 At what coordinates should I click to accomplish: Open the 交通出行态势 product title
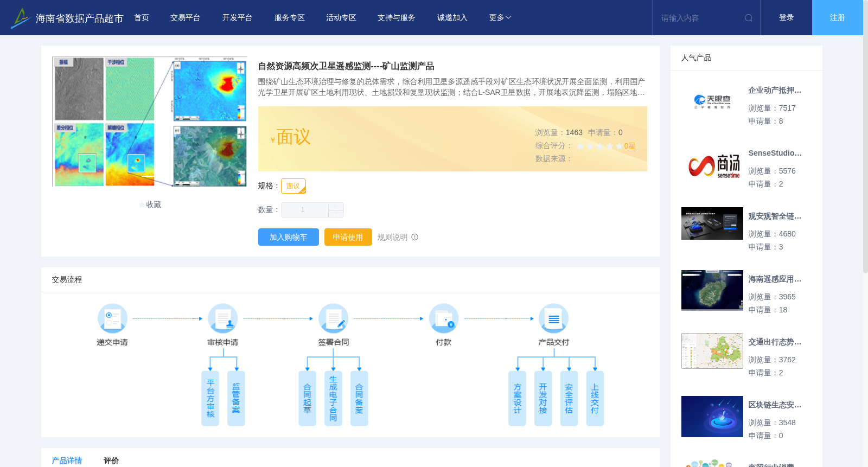click(775, 342)
